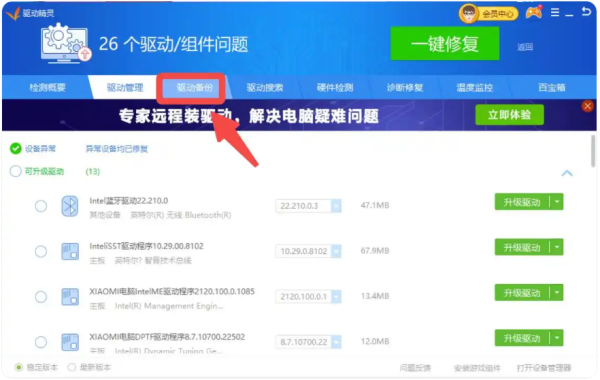600x380 pixels.
Task: Open the 硬件检测 tab
Action: [x=335, y=88]
